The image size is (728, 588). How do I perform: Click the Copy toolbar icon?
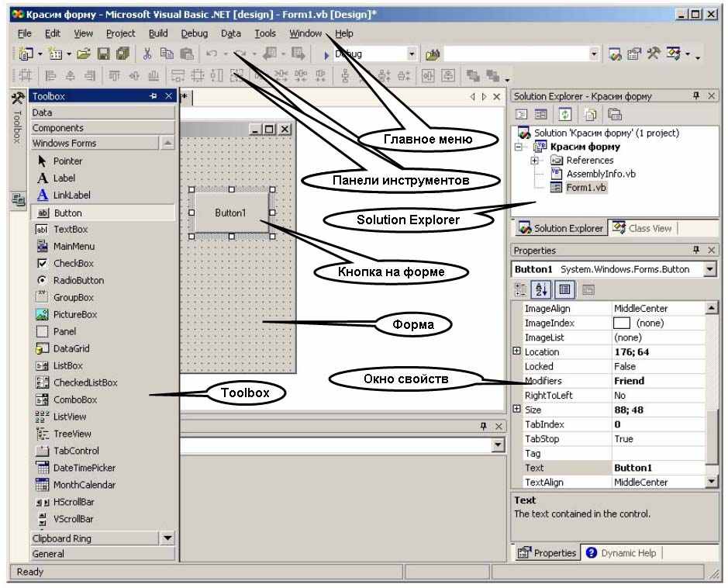coord(167,54)
